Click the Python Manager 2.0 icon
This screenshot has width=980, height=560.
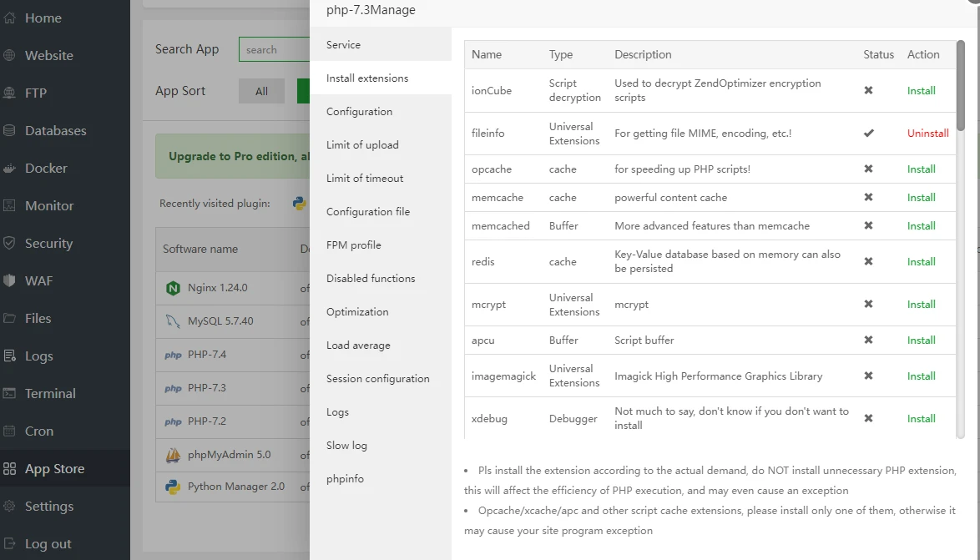click(x=173, y=487)
